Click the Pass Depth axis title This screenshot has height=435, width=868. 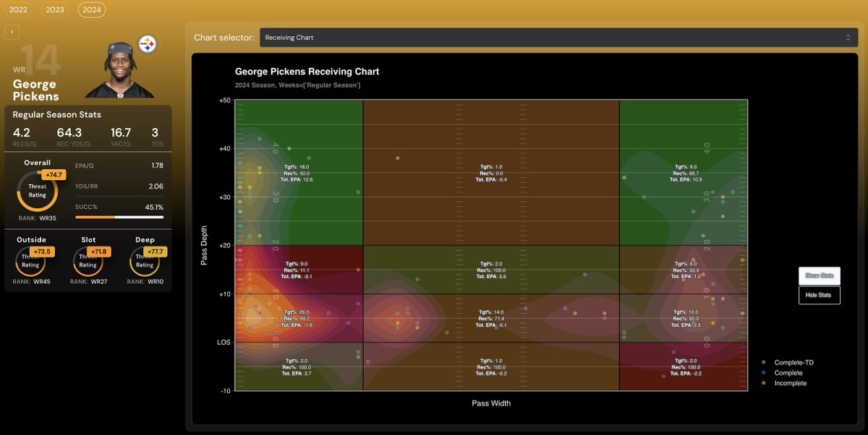click(x=205, y=244)
